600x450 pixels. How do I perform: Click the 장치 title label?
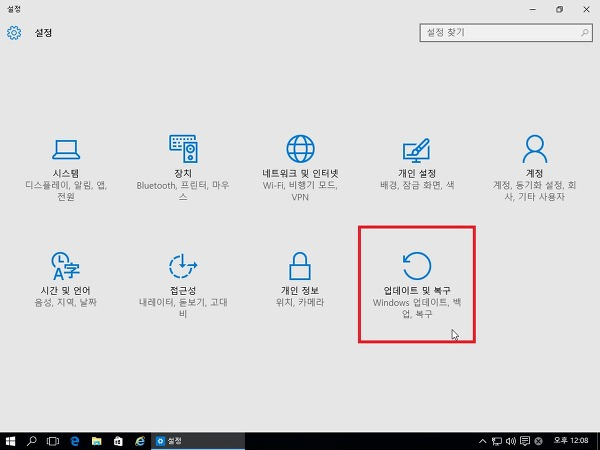[183, 173]
